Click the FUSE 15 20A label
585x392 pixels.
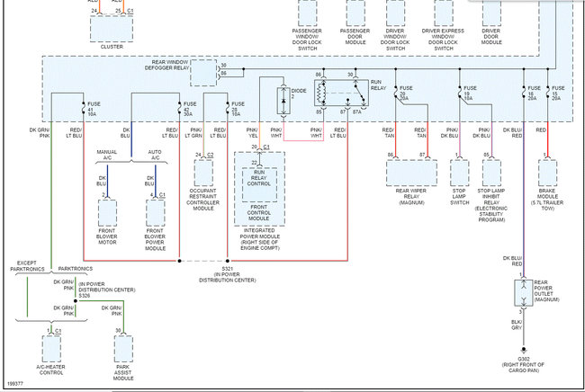558,94
